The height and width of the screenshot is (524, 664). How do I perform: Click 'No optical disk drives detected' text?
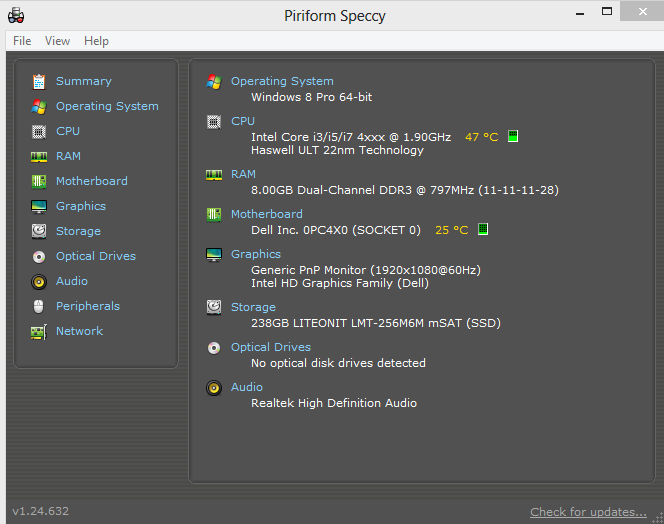[x=338, y=363]
